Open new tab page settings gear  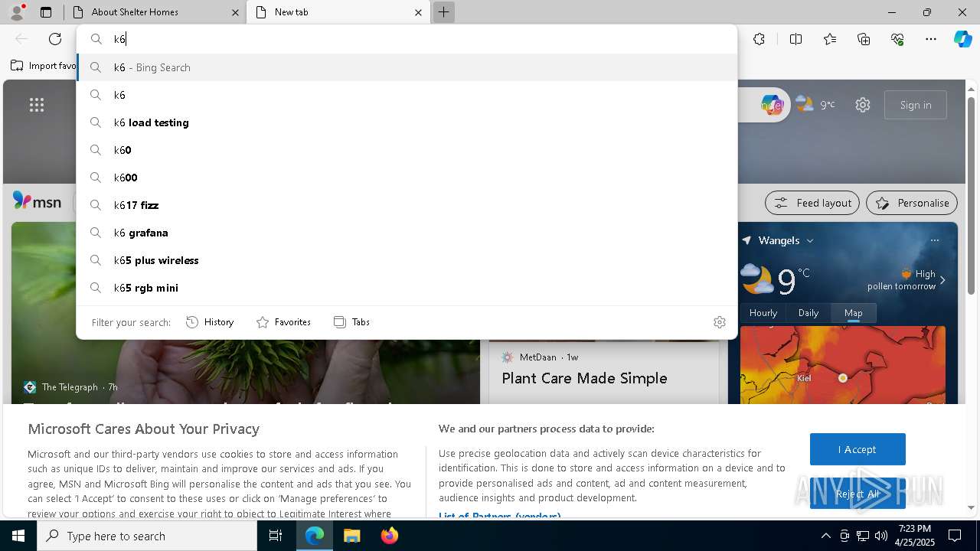coord(863,105)
